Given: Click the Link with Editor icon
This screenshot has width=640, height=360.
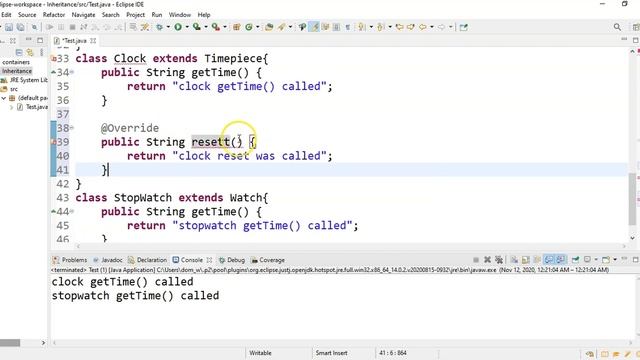Looking at the screenshot, I should 30,52.
